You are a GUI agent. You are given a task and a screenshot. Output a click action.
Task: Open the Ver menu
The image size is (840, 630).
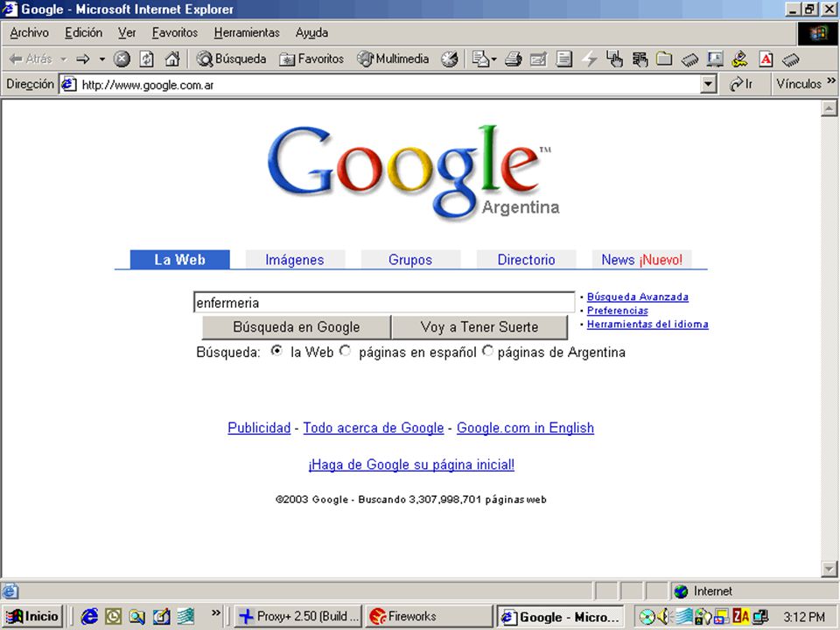pos(127,32)
